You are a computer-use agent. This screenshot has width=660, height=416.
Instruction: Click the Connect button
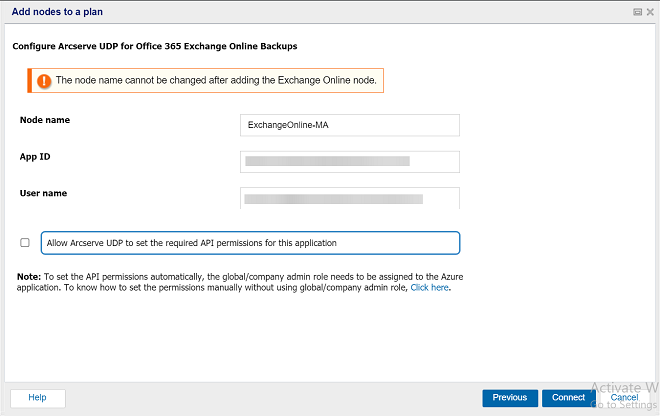[x=568, y=397]
